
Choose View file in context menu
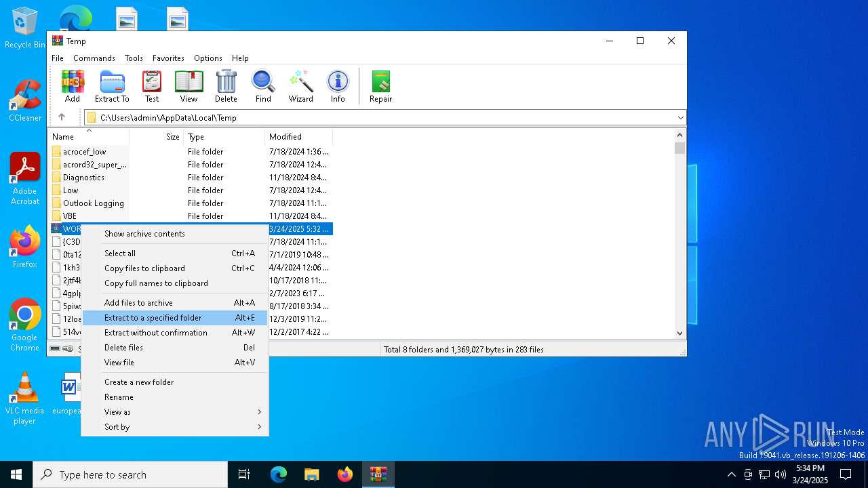coord(175,363)
